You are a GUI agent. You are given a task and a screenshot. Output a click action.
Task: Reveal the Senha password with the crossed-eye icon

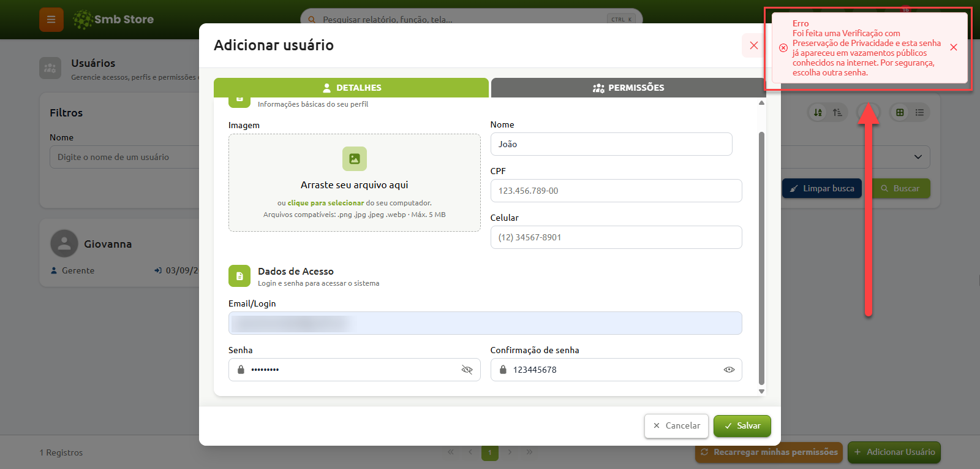point(467,370)
